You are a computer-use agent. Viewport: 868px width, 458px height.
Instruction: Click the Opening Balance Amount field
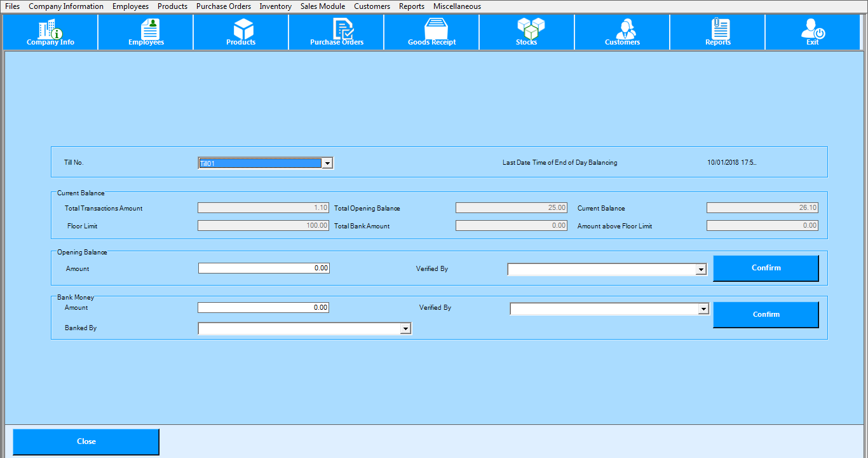(x=264, y=268)
